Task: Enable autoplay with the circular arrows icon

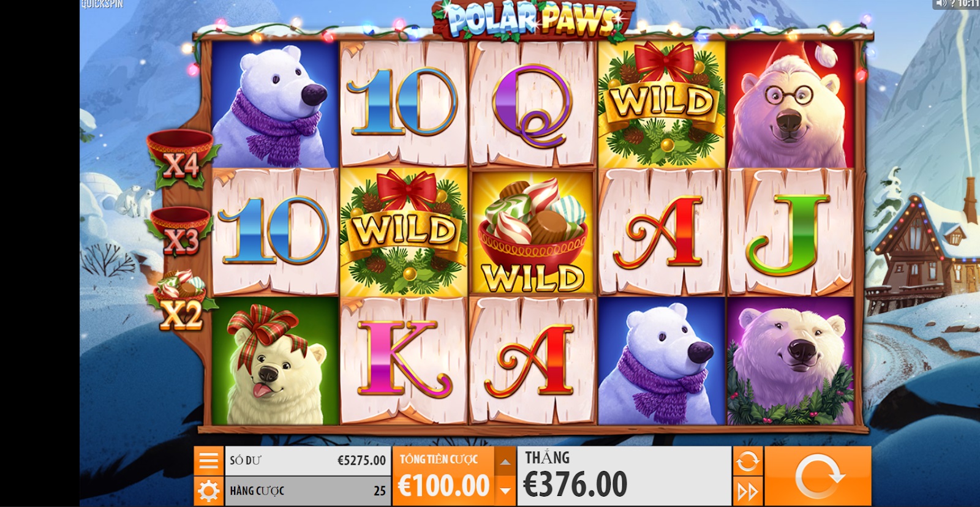Action: (x=748, y=460)
